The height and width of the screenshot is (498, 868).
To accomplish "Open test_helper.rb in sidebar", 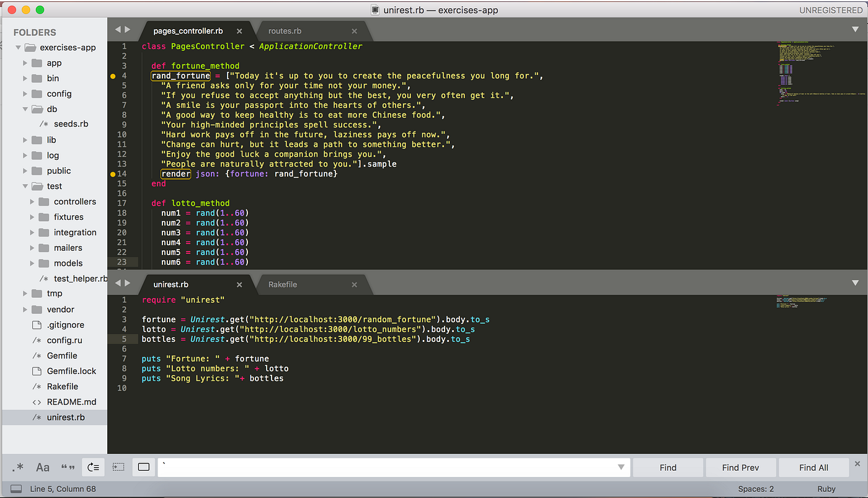I will [x=80, y=279].
